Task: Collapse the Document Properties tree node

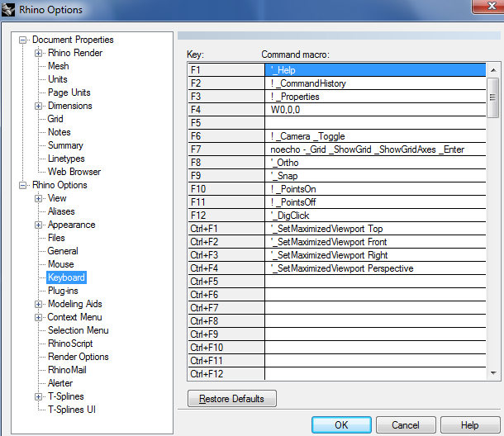Action: [x=23, y=40]
